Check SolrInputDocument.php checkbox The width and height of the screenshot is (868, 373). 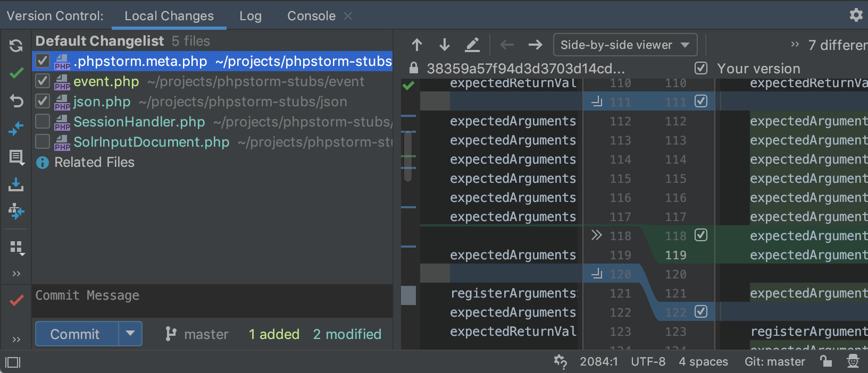43,141
